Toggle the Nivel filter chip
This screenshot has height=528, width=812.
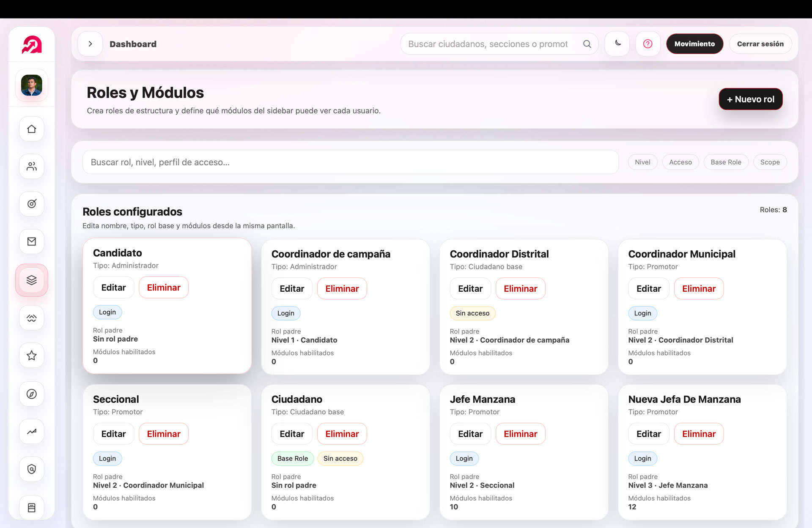pyautogui.click(x=642, y=162)
